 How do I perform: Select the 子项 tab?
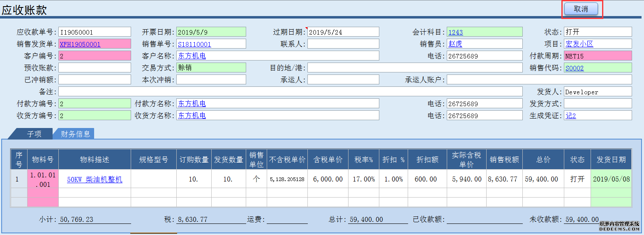[x=34, y=134]
